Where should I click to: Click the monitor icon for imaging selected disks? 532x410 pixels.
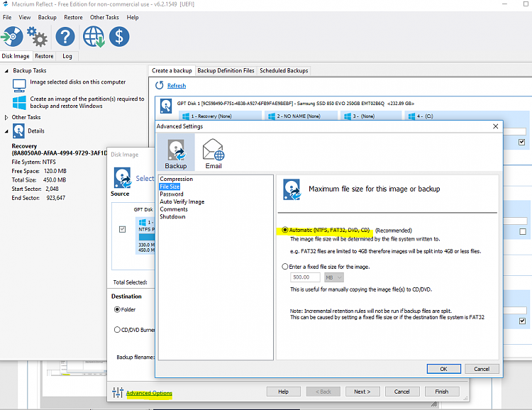click(19, 86)
